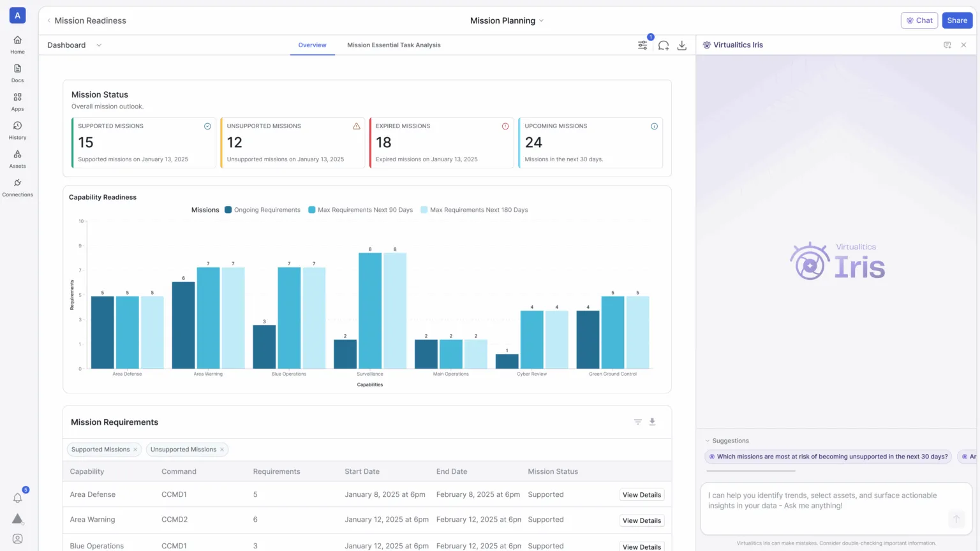Select the Overview tab
The height and width of the screenshot is (551, 980).
pyautogui.click(x=312, y=45)
